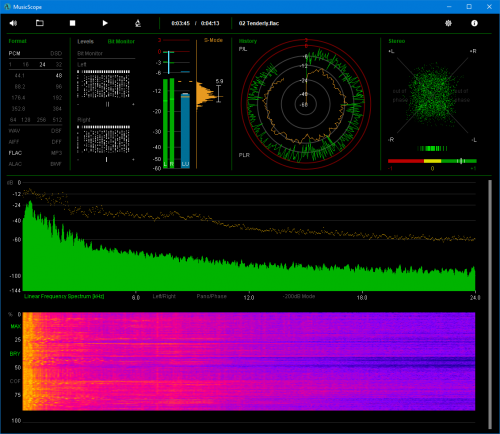Toggle the COF spectrogram label

coord(15,381)
